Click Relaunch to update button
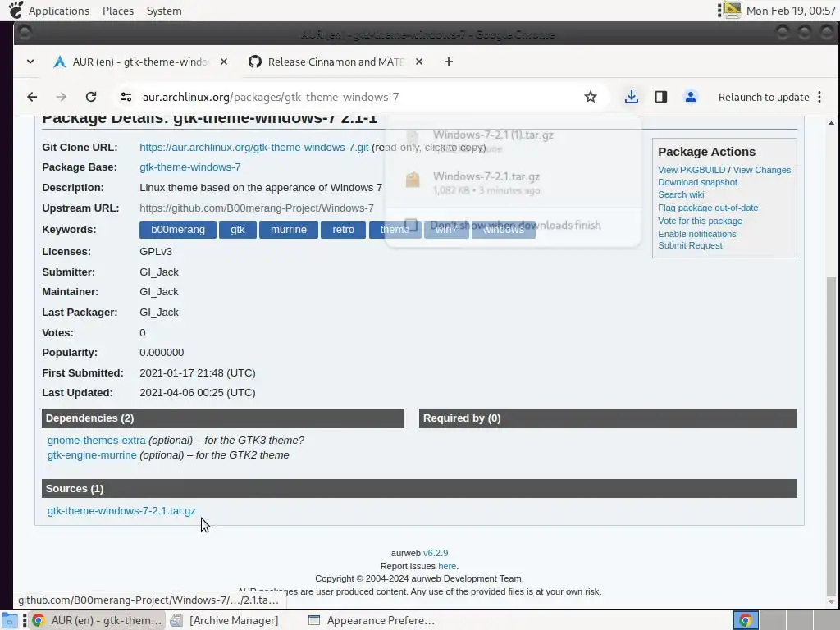 (x=764, y=97)
